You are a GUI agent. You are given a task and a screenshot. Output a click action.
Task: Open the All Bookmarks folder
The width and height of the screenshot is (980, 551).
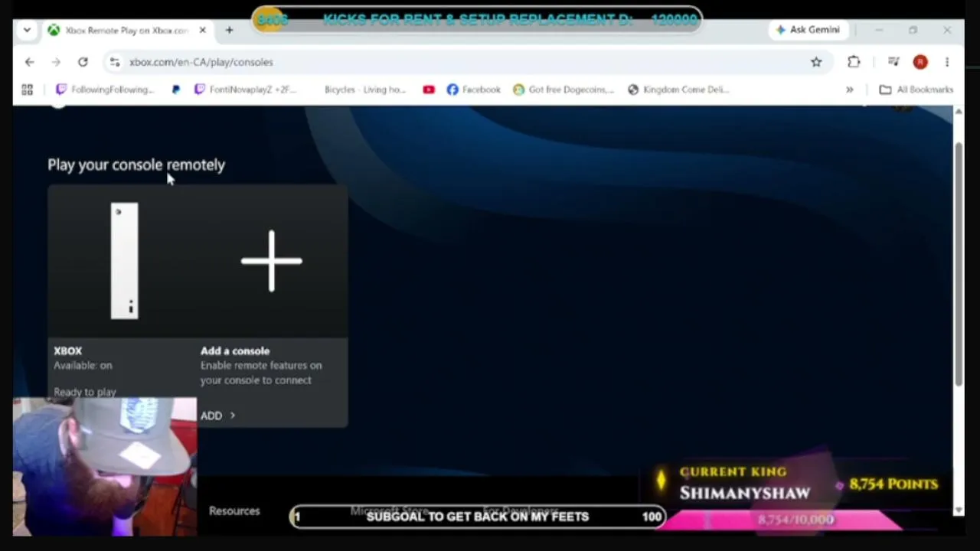(x=916, y=90)
